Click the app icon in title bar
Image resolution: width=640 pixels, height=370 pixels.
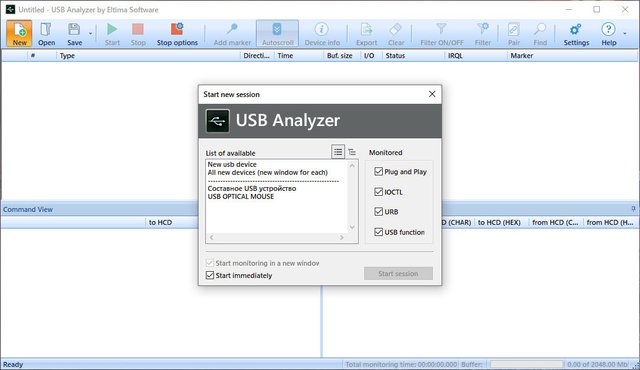tap(10, 9)
